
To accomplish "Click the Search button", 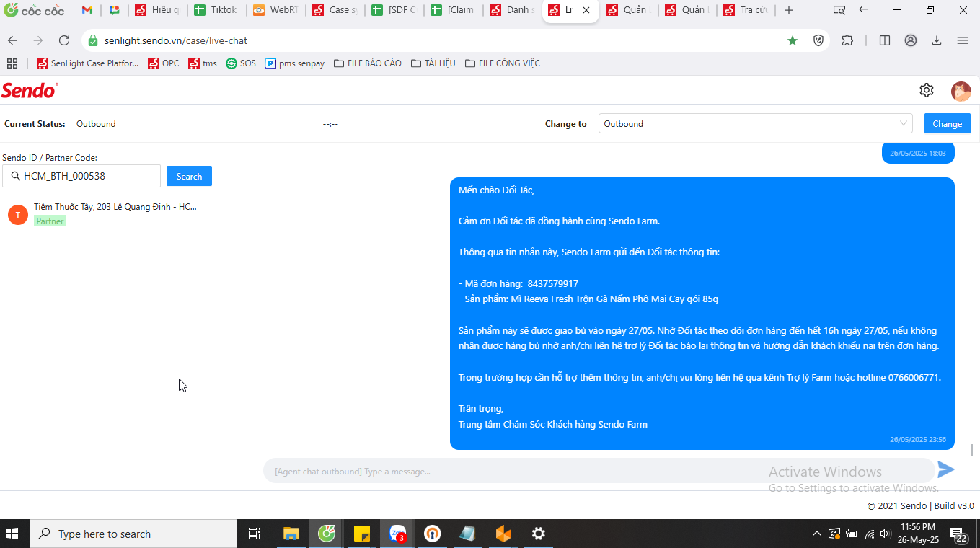I will 189,176.
